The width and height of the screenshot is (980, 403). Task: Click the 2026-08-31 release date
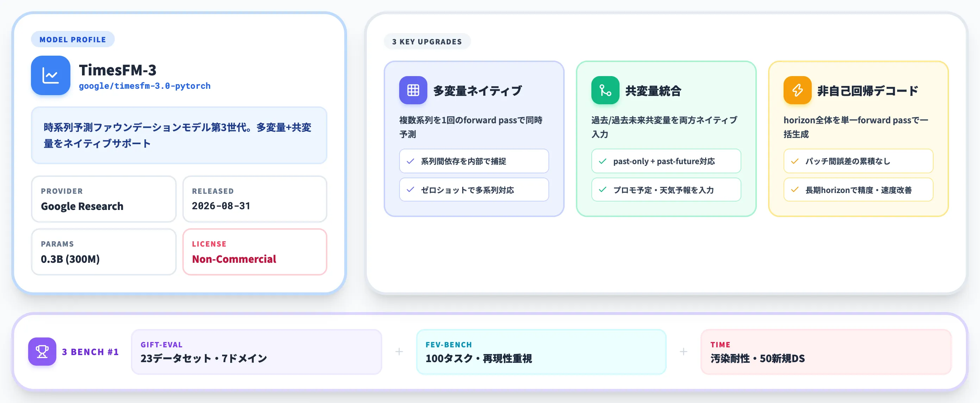click(x=221, y=206)
